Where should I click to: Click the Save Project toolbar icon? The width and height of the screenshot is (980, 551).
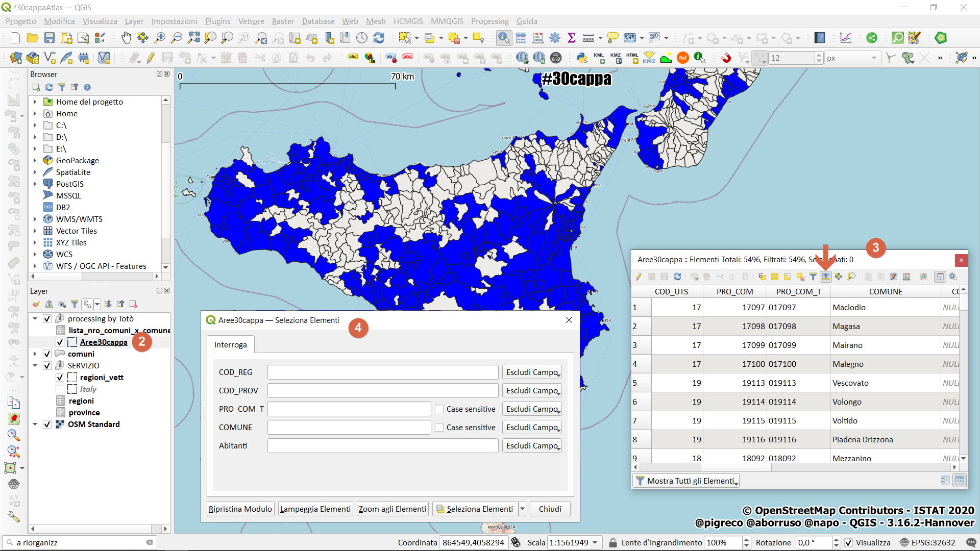tap(50, 38)
